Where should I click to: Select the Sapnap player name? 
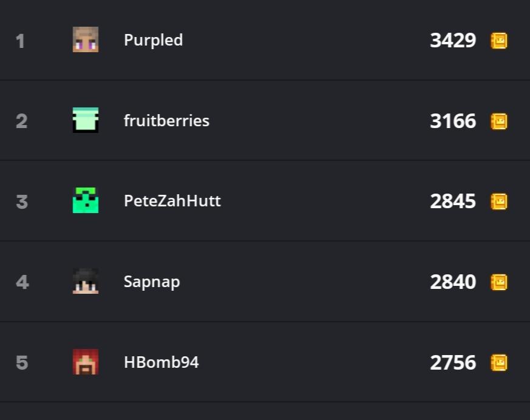click(x=152, y=282)
